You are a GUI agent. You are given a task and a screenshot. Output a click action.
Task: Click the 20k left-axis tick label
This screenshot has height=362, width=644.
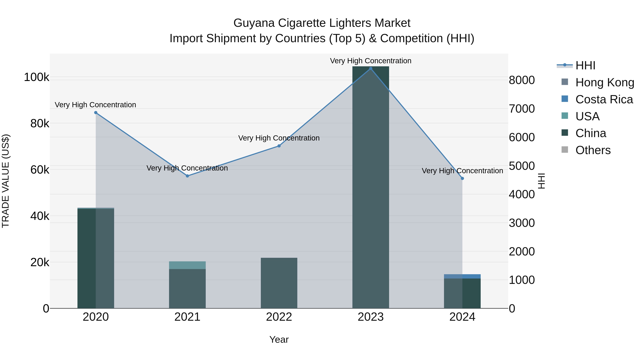[x=40, y=262]
